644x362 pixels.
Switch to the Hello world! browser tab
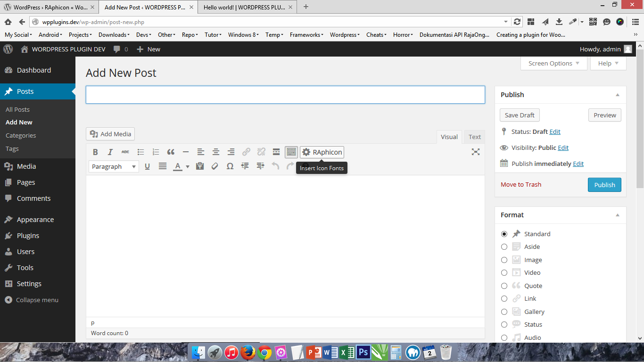click(247, 7)
